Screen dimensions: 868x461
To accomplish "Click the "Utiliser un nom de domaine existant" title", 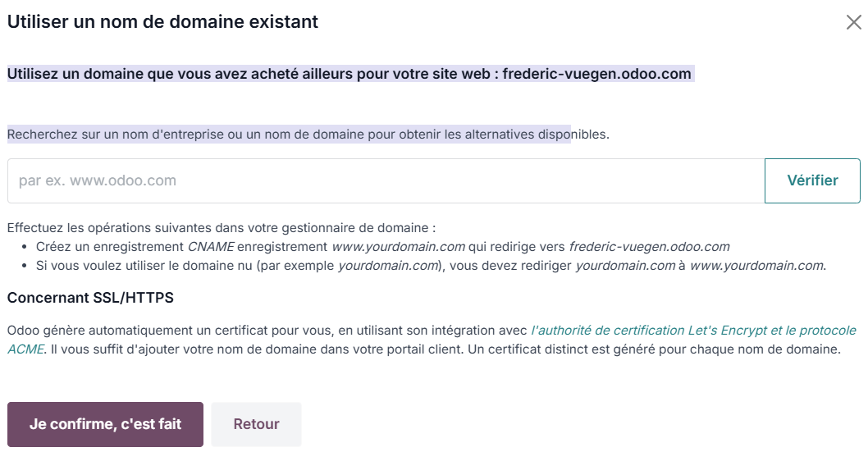I will tap(162, 22).
